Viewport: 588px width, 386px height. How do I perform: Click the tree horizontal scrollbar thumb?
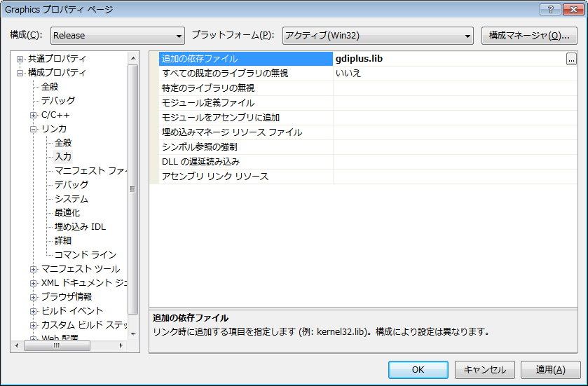pos(57,345)
